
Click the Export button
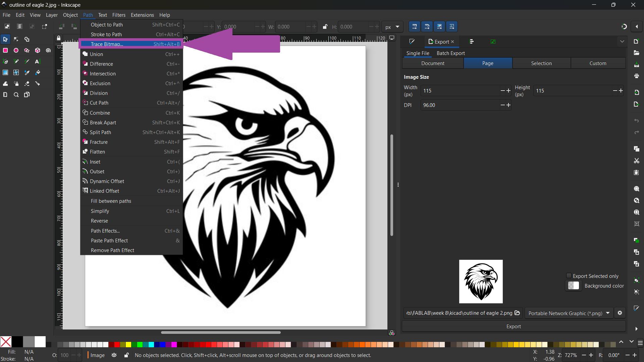point(513,326)
